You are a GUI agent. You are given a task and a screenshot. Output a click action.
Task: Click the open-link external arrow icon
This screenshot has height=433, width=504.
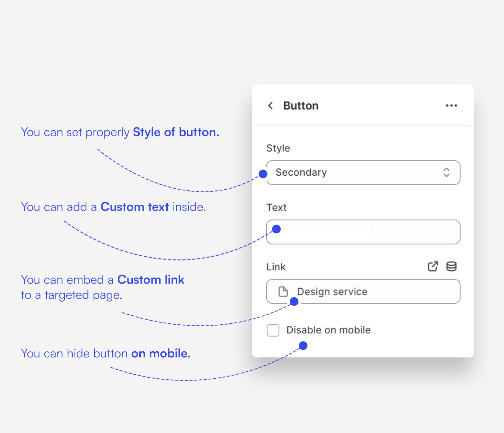coord(433,266)
